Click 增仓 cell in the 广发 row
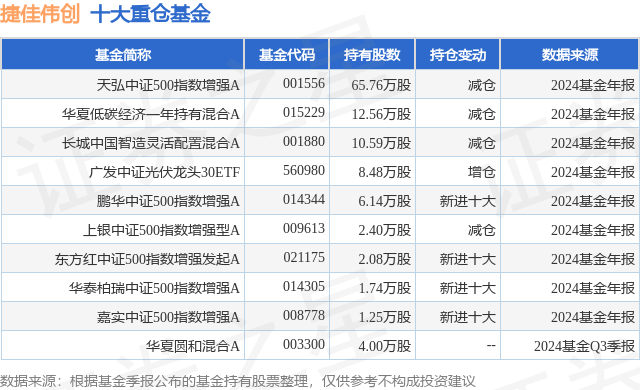Screen dimensions: 640x390 point(482,172)
